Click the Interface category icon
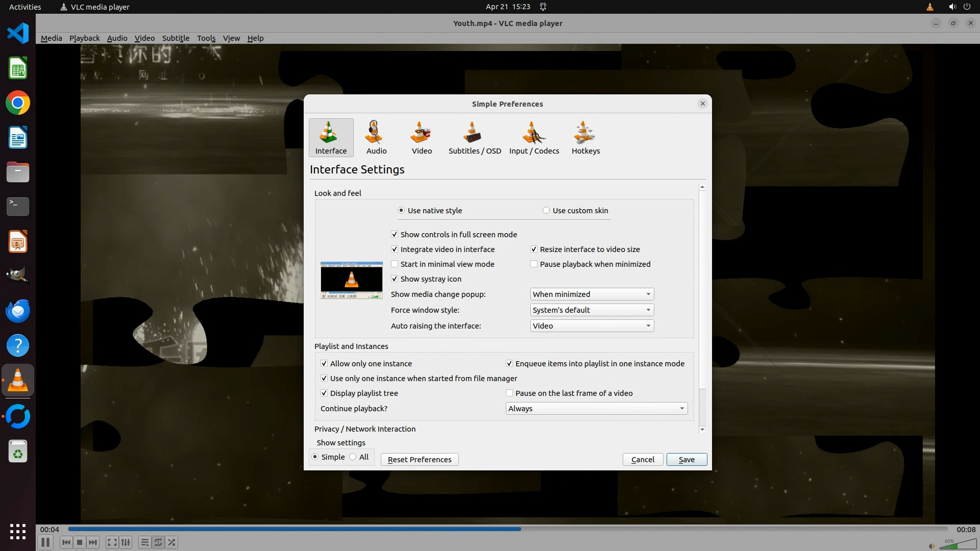This screenshot has width=980, height=551. pyautogui.click(x=331, y=138)
